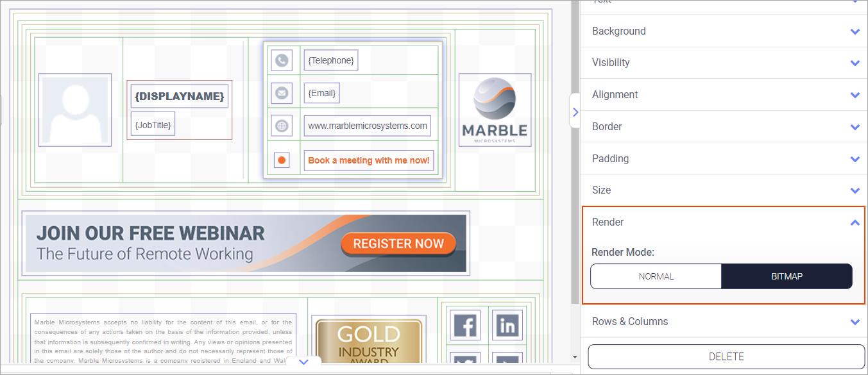
Task: Click the Book a meeting link text
Action: [x=368, y=160]
